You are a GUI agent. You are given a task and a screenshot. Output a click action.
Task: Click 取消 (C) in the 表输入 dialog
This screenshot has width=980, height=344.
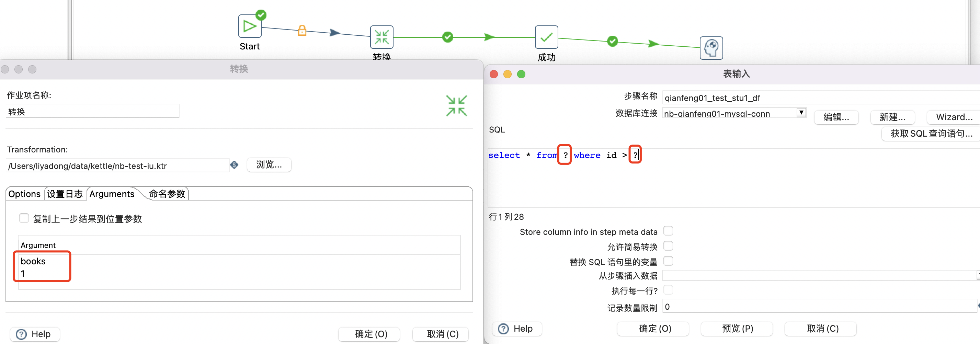coord(821,329)
